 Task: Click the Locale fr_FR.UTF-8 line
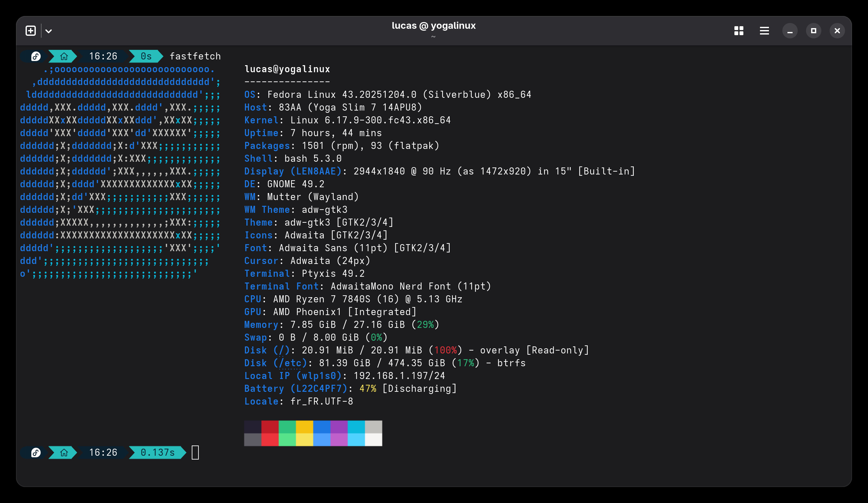click(298, 401)
